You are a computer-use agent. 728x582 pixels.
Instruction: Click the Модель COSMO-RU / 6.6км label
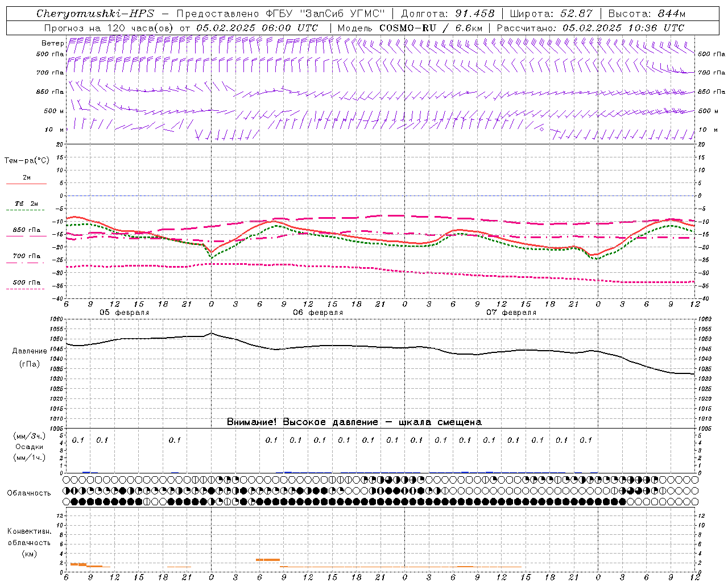click(410, 28)
